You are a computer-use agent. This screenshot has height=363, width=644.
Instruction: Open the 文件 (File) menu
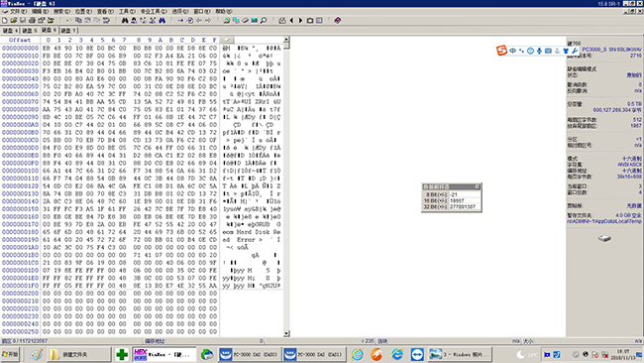point(18,12)
